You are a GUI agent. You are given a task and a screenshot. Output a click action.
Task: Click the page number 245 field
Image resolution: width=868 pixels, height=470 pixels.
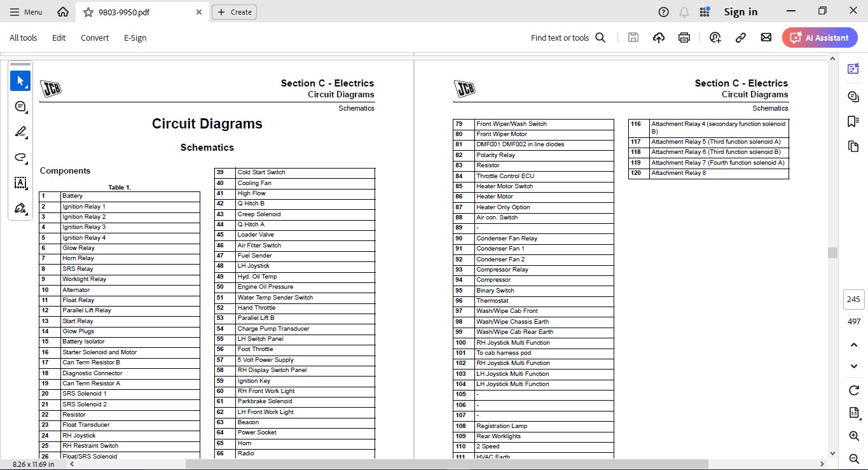click(853, 300)
